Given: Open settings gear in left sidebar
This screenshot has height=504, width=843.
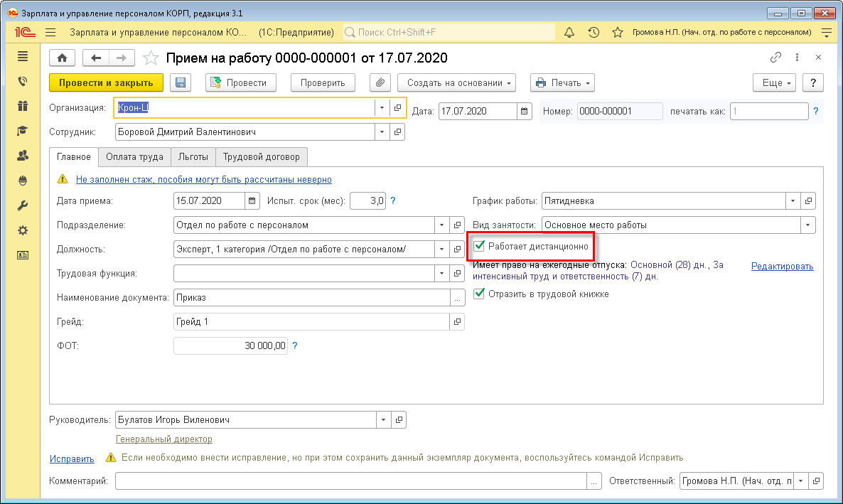Looking at the screenshot, I should tap(23, 230).
